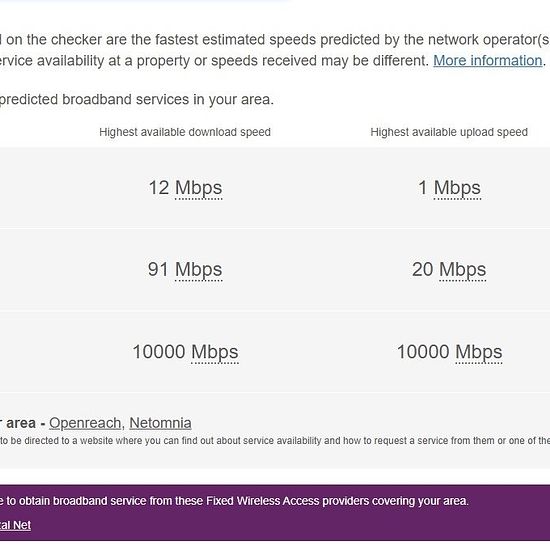The image size is (550, 550).
Task: Click the 'Highest available upload speed' column header
Action: (449, 132)
